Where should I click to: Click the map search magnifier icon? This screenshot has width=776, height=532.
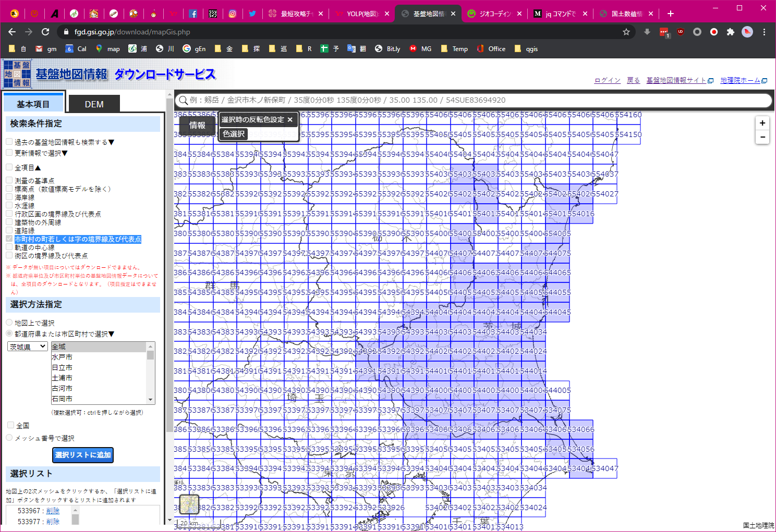[183, 101]
